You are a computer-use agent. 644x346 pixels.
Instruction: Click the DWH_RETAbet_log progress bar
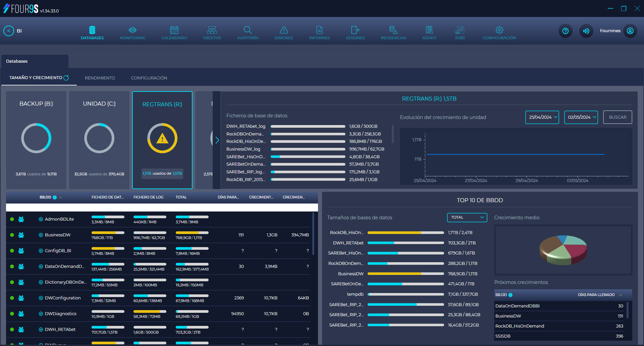[x=308, y=126]
